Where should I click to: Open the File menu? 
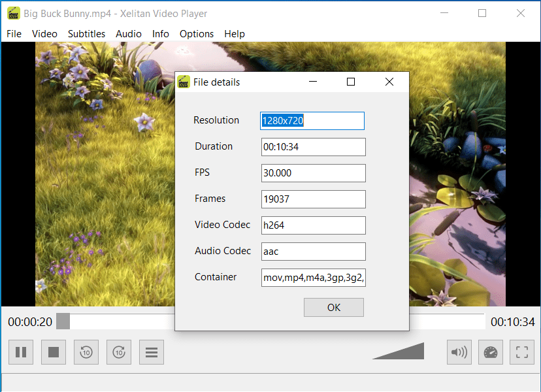pyautogui.click(x=14, y=34)
